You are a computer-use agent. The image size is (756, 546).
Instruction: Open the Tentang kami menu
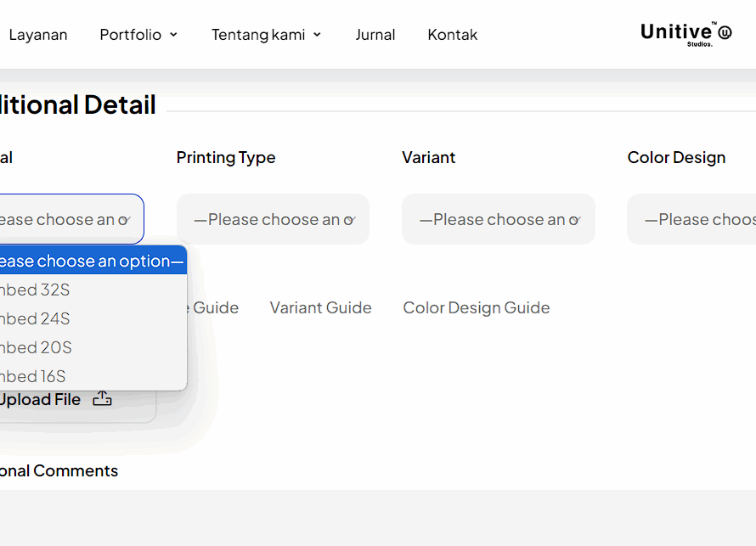tap(258, 35)
